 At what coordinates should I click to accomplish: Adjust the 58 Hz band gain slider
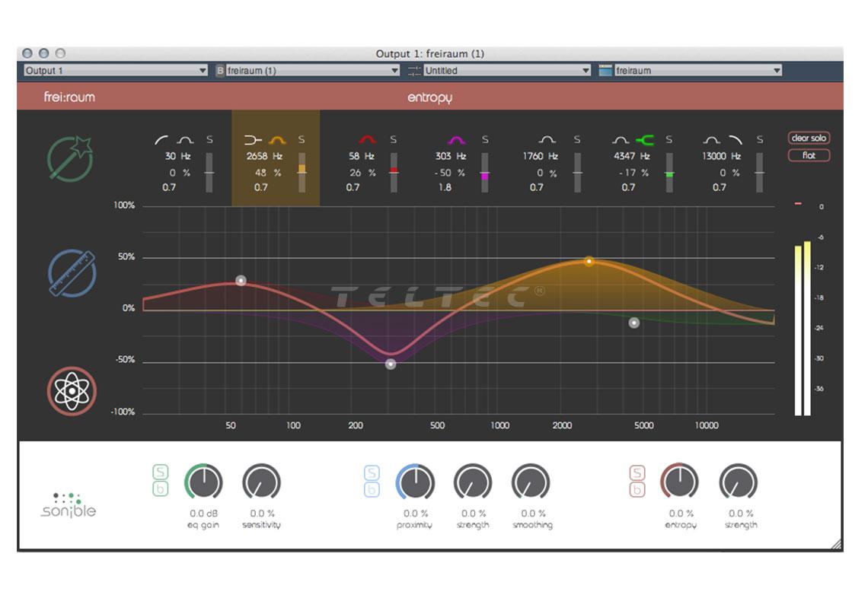394,173
